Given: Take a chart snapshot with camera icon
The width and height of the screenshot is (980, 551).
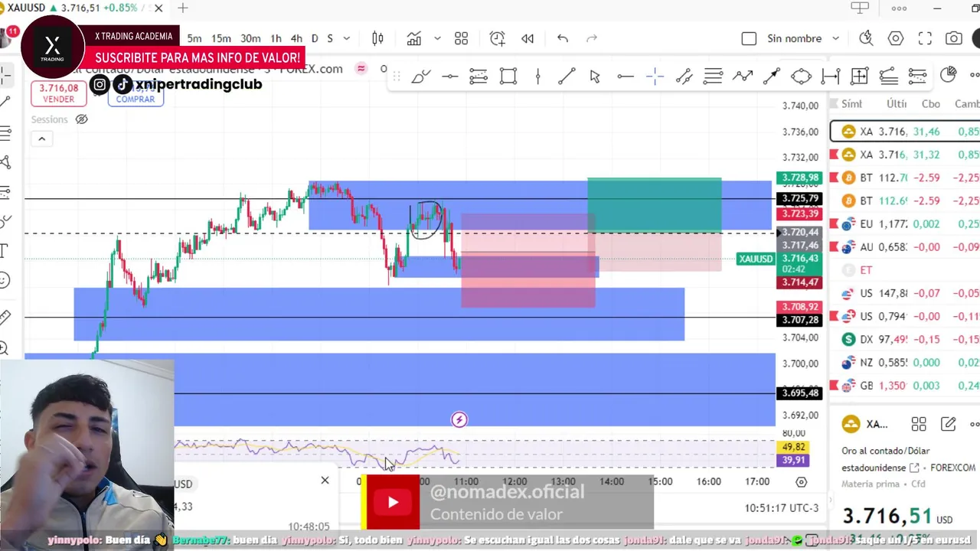Looking at the screenshot, I should (x=954, y=38).
